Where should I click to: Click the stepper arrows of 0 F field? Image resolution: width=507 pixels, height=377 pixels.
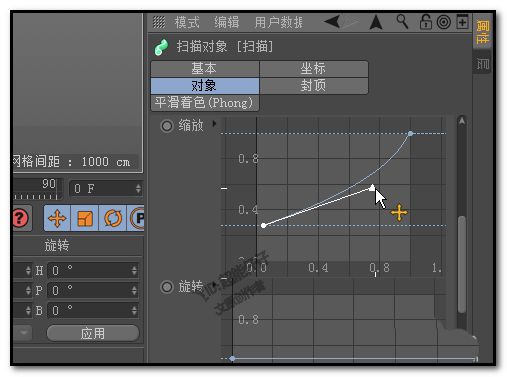138,189
